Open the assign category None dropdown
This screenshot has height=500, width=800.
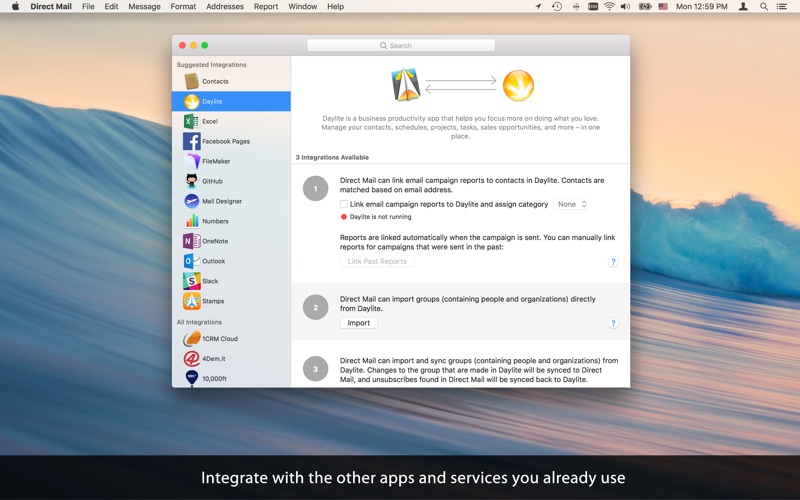tap(572, 204)
